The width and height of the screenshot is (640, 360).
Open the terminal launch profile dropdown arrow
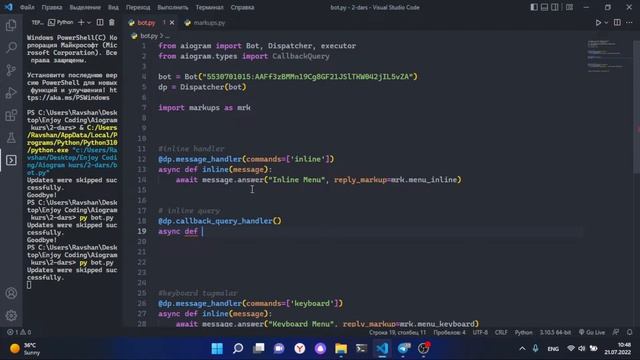pos(89,22)
